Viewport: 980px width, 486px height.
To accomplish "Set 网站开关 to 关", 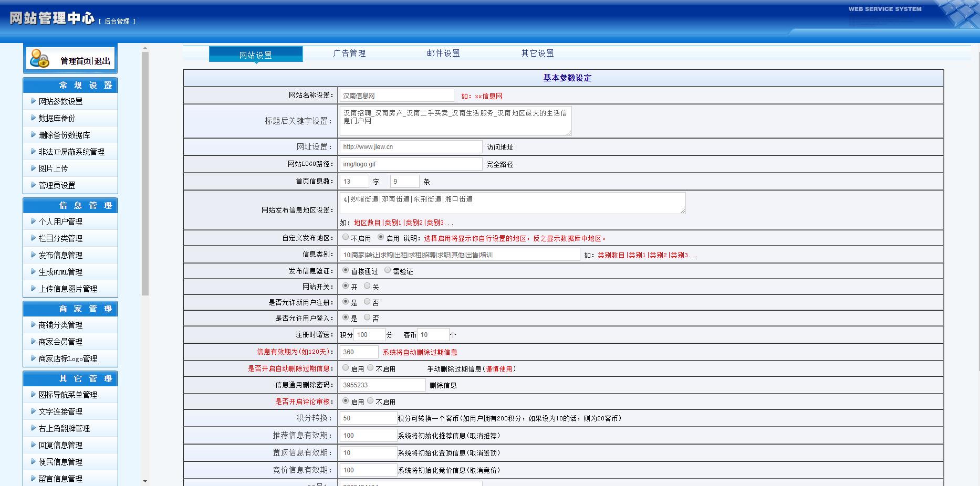I will coord(367,286).
